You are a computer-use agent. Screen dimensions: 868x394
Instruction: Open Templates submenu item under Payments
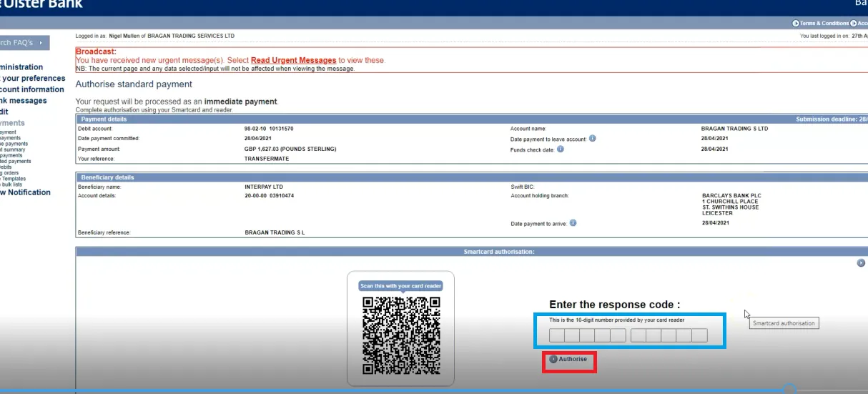tap(13, 179)
